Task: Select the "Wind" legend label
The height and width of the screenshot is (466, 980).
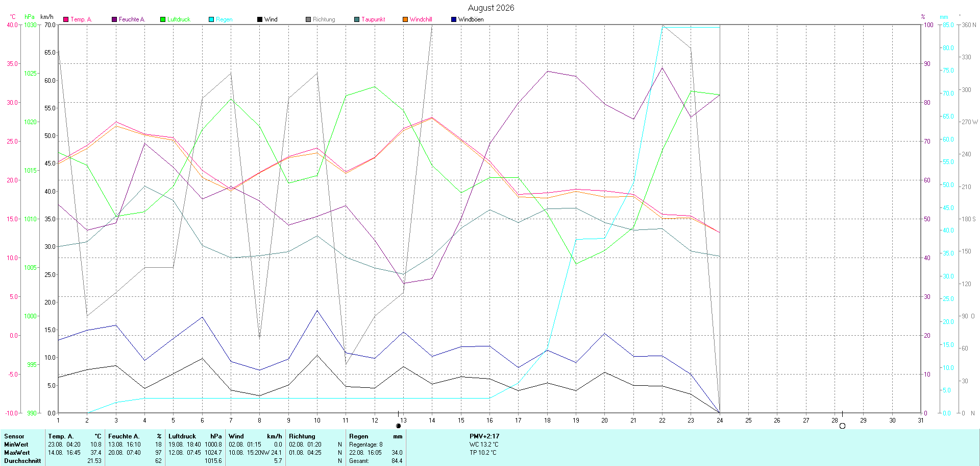Action: click(271, 19)
